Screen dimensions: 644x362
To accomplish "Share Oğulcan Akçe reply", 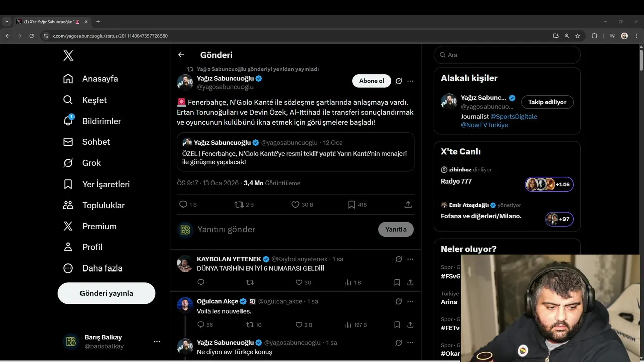I will click(410, 325).
